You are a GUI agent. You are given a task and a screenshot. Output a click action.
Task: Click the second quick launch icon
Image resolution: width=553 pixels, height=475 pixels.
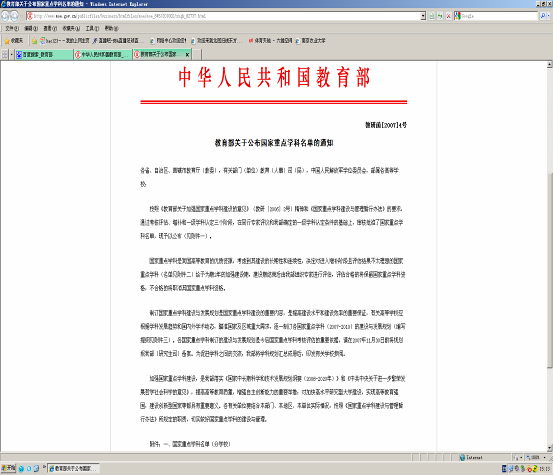coord(29,469)
